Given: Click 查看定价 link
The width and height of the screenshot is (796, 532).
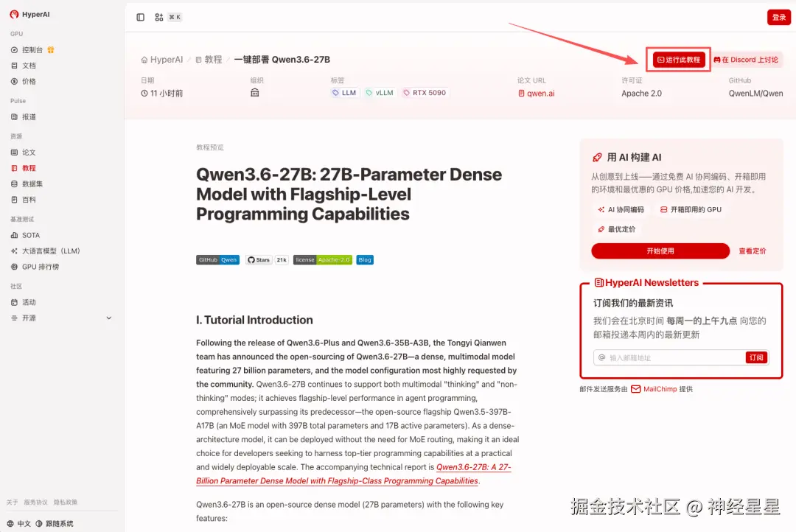Looking at the screenshot, I should point(753,251).
